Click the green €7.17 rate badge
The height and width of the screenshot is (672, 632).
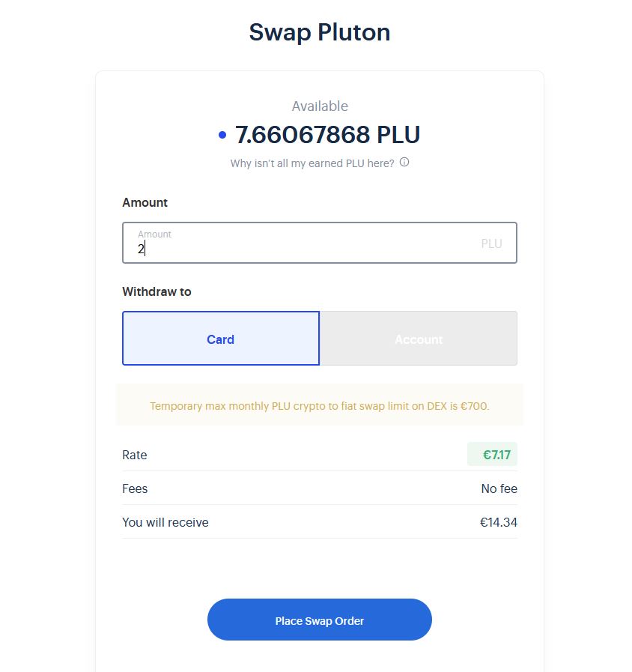coord(492,455)
